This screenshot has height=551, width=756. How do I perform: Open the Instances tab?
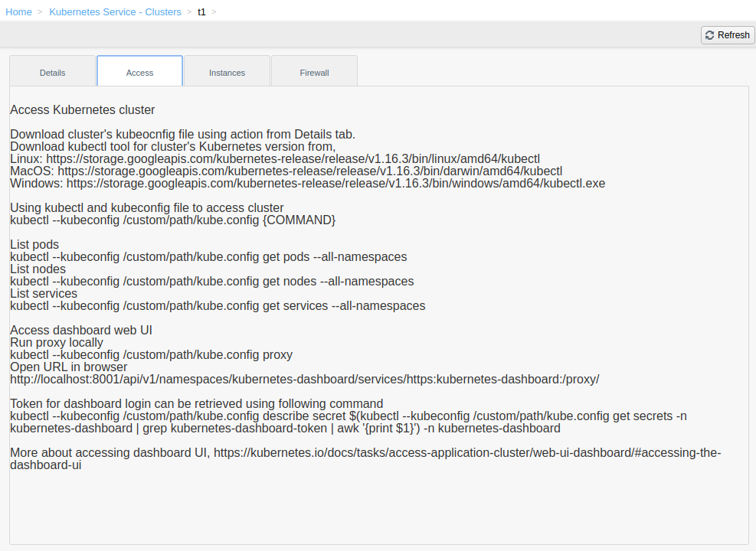pyautogui.click(x=227, y=72)
